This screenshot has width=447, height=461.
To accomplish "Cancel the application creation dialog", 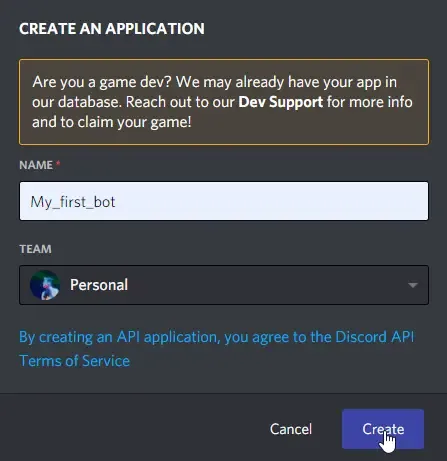I will pyautogui.click(x=291, y=429).
